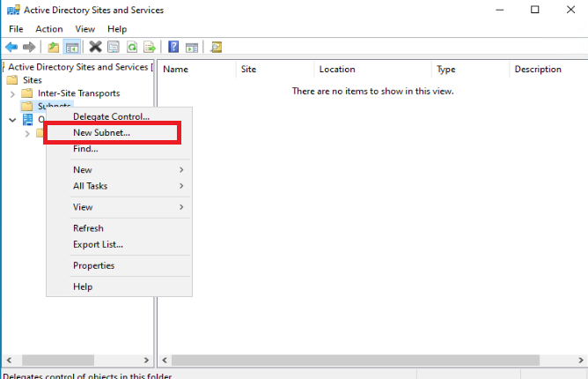This screenshot has height=379, width=588.
Task: Click tree pane scrollbar right arrow
Action: pyautogui.click(x=146, y=360)
